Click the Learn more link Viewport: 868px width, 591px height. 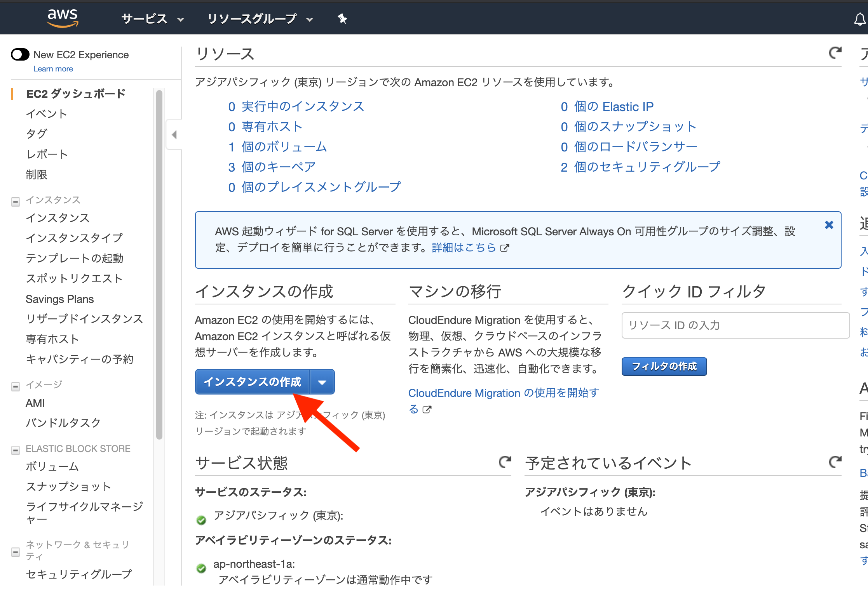(53, 69)
